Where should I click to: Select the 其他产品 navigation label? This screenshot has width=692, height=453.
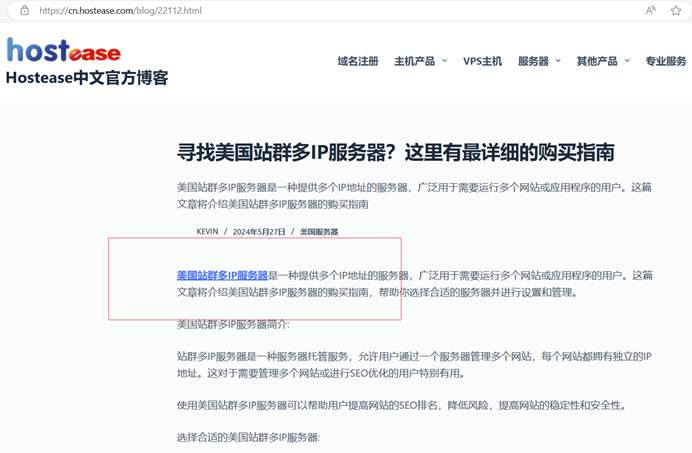coord(596,61)
